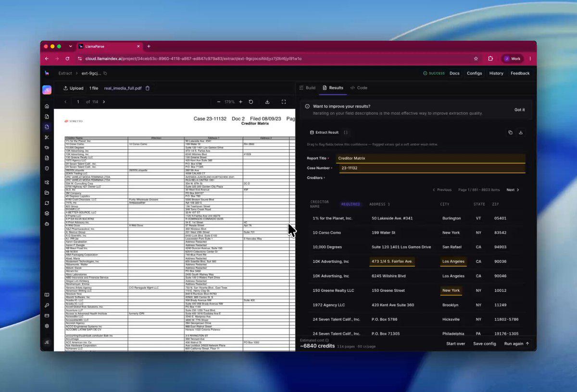
Task: Select the Extract Result view
Action: click(324, 133)
